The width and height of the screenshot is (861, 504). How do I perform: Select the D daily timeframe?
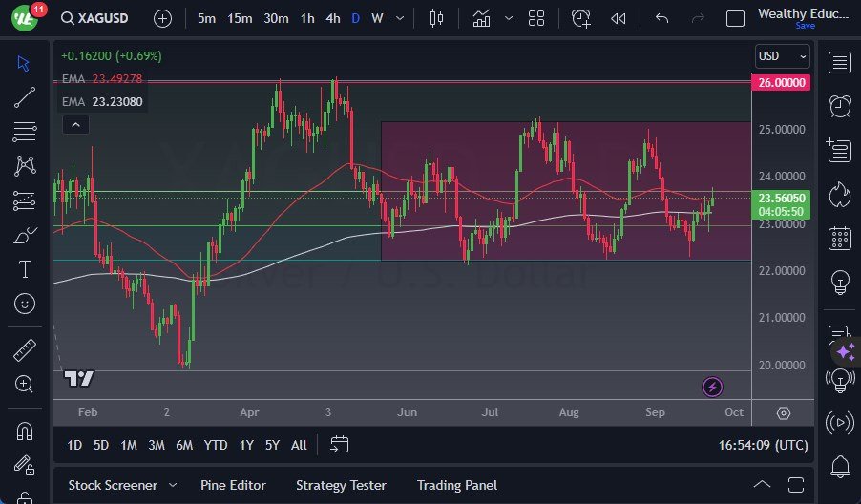[355, 18]
